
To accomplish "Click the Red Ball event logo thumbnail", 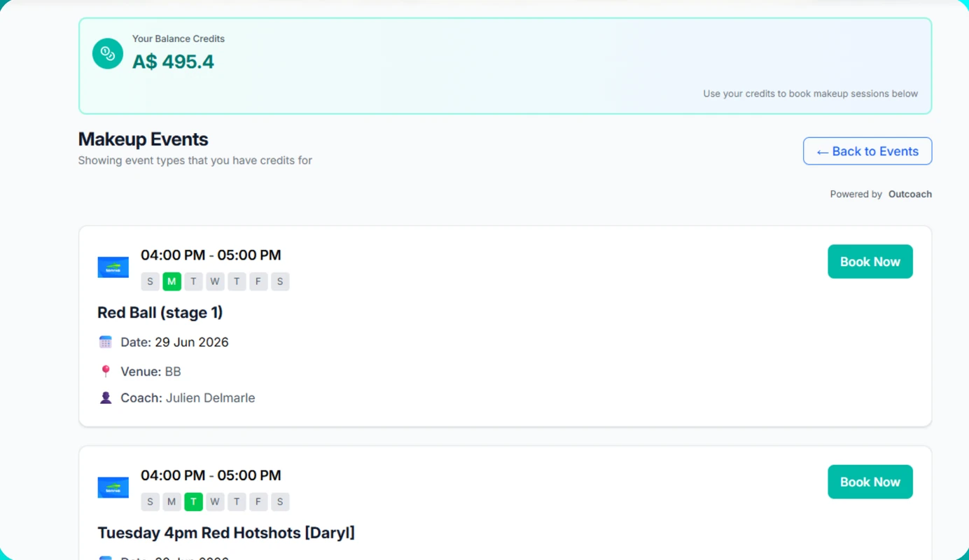I will (x=113, y=267).
